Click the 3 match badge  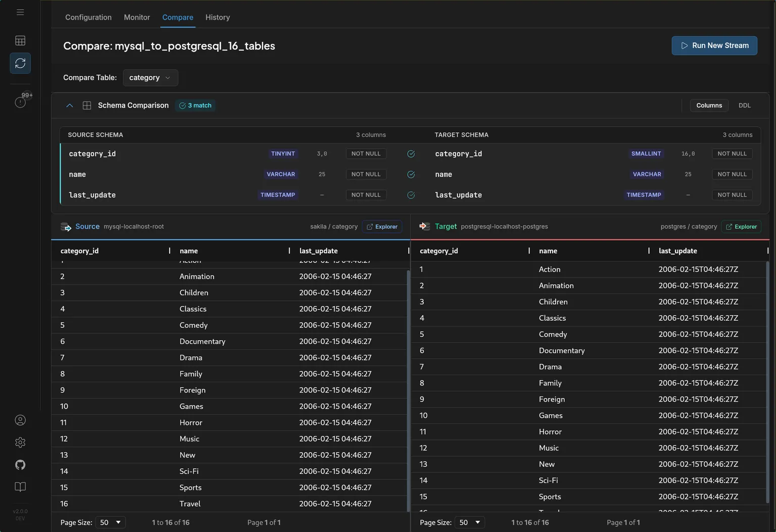pos(196,106)
